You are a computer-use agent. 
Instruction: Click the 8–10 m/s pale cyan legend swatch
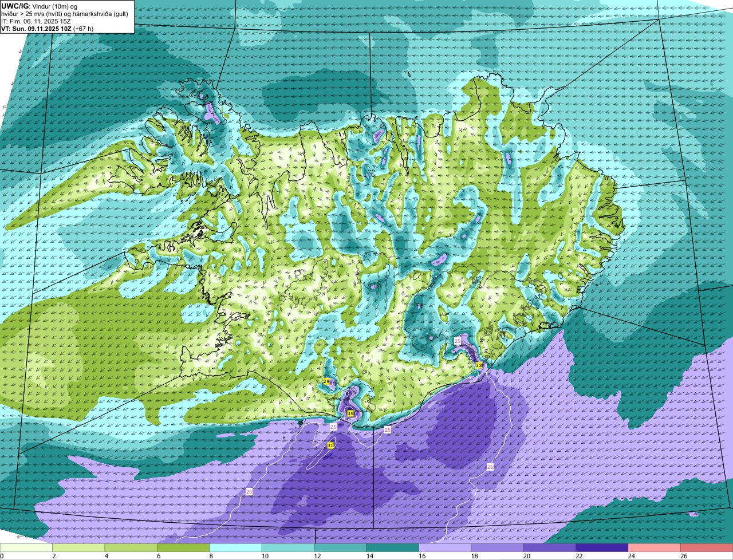coord(236,547)
